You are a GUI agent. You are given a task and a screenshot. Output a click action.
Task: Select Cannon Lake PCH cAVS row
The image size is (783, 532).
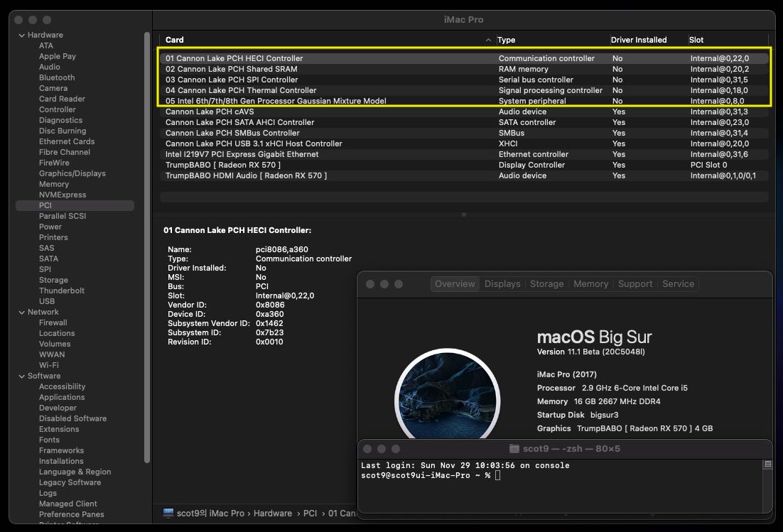(464, 112)
